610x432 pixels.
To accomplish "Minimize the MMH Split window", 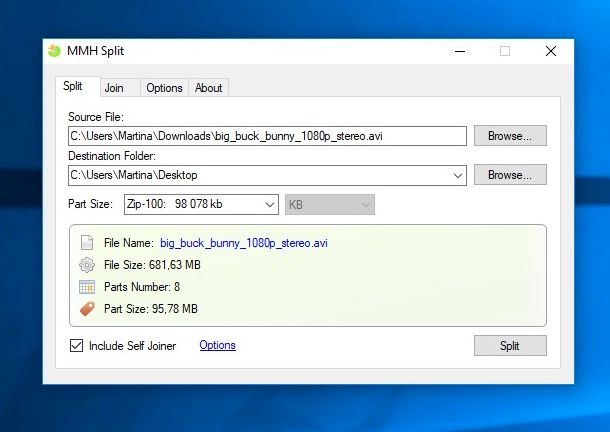I will tap(460, 51).
